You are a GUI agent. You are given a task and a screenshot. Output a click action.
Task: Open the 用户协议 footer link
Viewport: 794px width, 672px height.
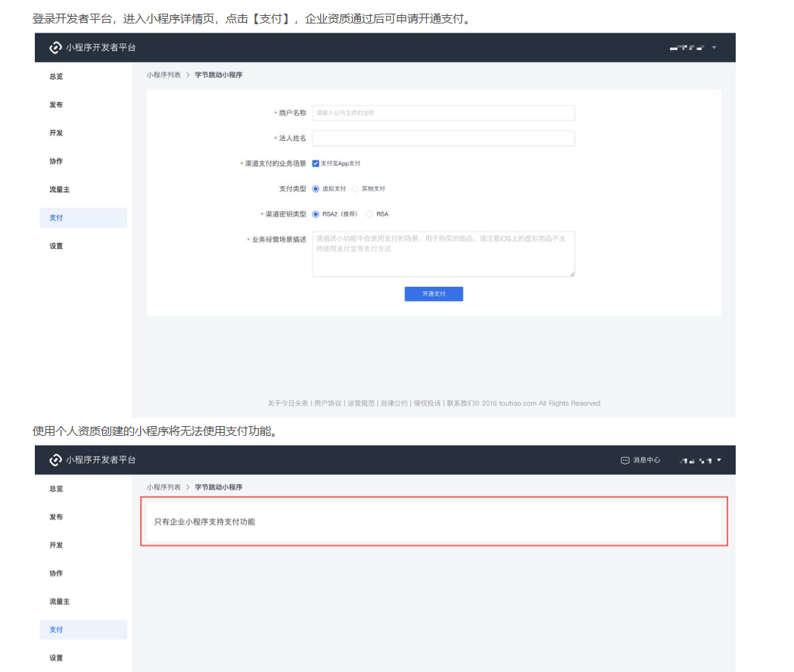click(327, 403)
